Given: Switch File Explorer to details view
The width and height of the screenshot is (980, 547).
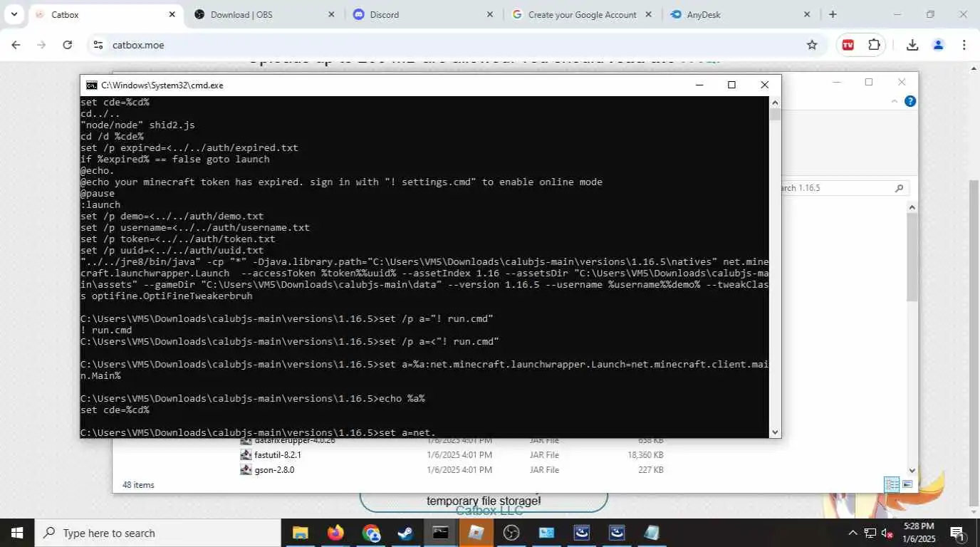Looking at the screenshot, I should (x=892, y=484).
